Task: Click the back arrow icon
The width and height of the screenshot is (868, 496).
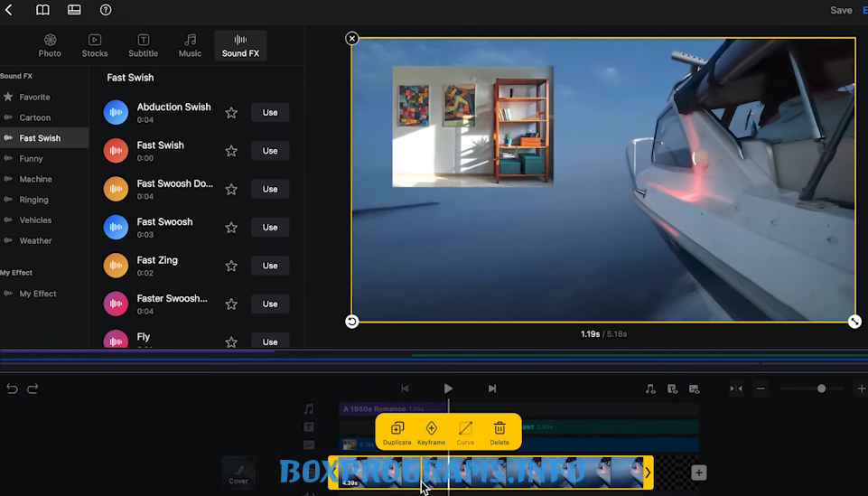Action: [x=9, y=10]
